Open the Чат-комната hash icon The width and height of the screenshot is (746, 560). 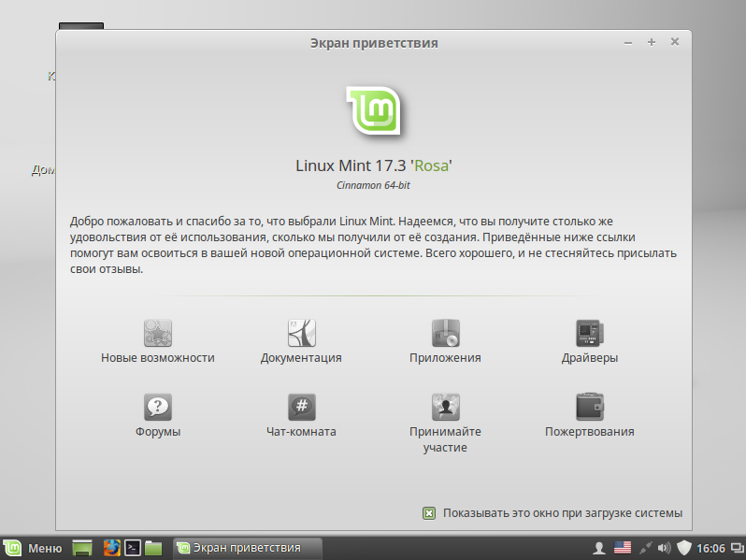tap(302, 407)
